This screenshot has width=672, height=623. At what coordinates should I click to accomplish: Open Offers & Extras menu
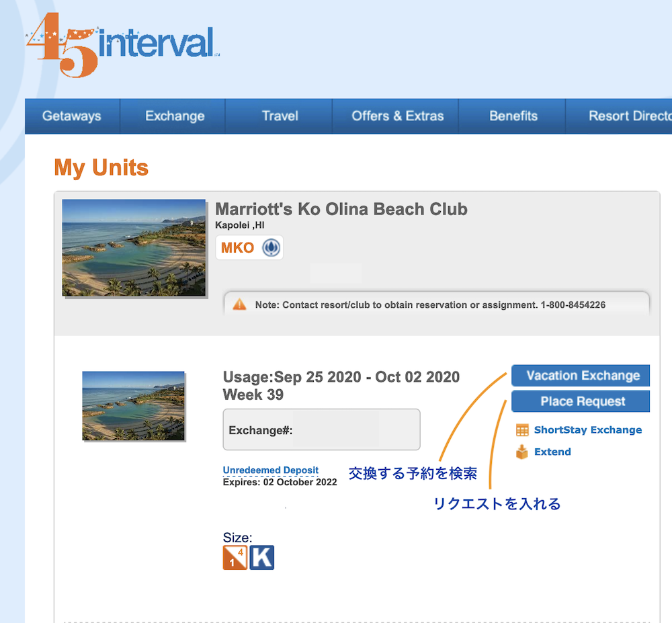(397, 116)
